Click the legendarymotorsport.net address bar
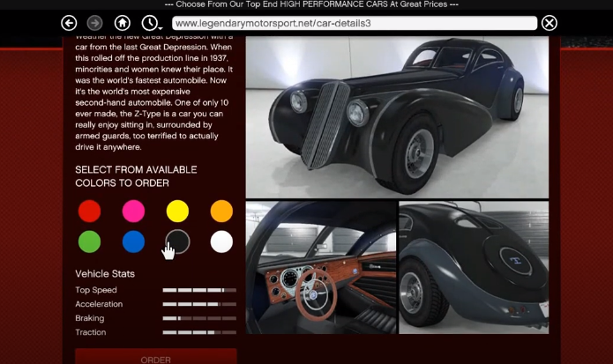The width and height of the screenshot is (613, 364). [x=355, y=23]
